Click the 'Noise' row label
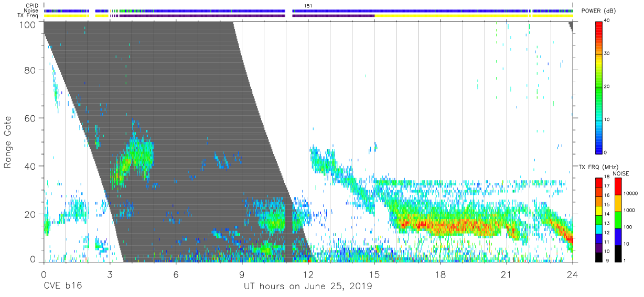644x297 pixels. (32, 10)
